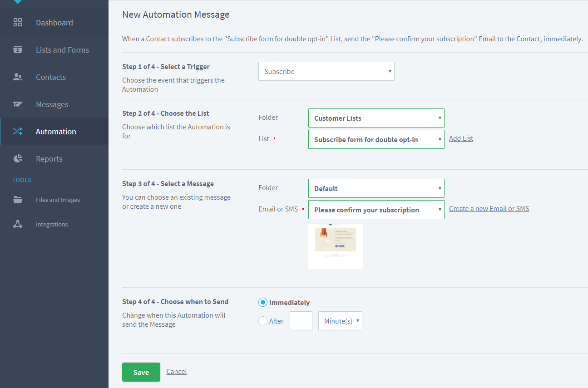Open the Customer Lists folder dropdown
The width and height of the screenshot is (588, 388).
tap(376, 118)
